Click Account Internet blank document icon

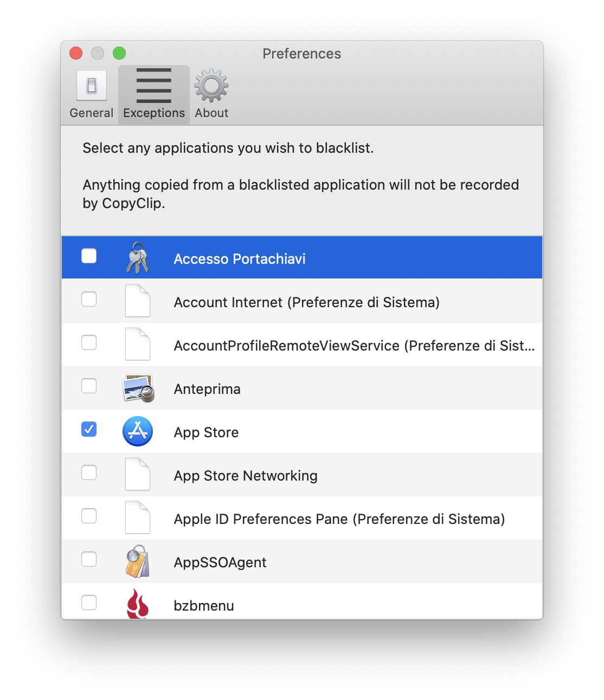tap(138, 301)
